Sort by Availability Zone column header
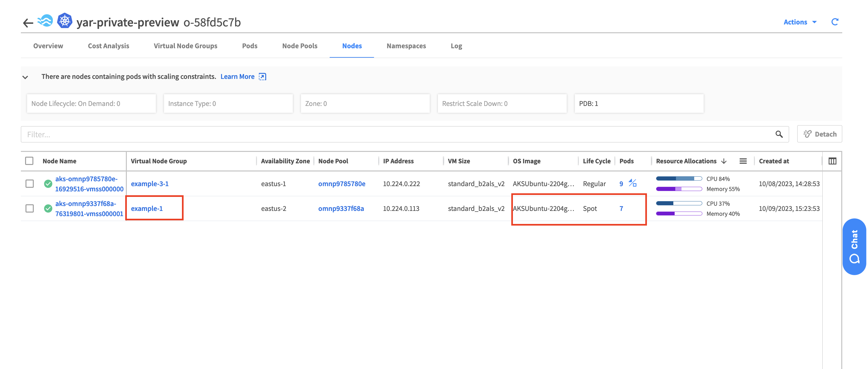Image resolution: width=868 pixels, height=369 pixels. [x=285, y=161]
